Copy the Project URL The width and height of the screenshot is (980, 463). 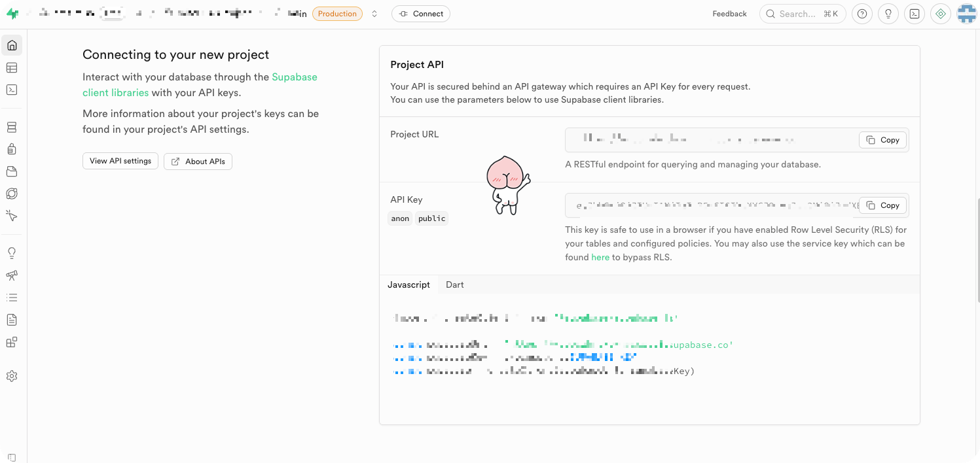883,140
